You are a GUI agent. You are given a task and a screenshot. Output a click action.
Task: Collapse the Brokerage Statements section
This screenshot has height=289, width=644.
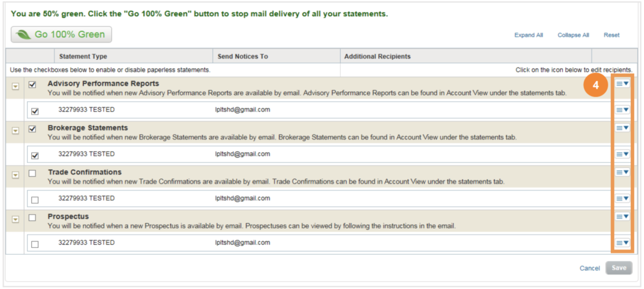pos(15,130)
